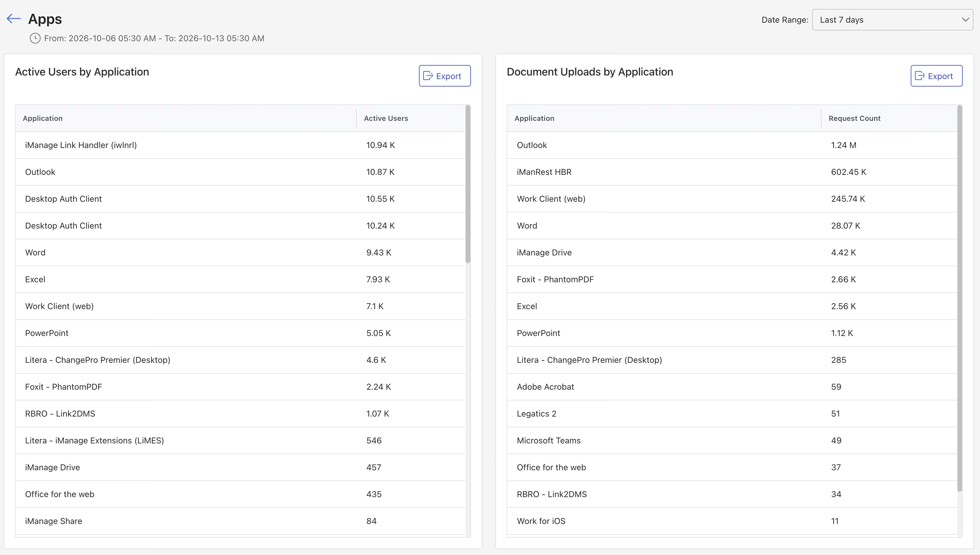Export Document Uploads by Application data
The width and height of the screenshot is (980, 555).
936,76
